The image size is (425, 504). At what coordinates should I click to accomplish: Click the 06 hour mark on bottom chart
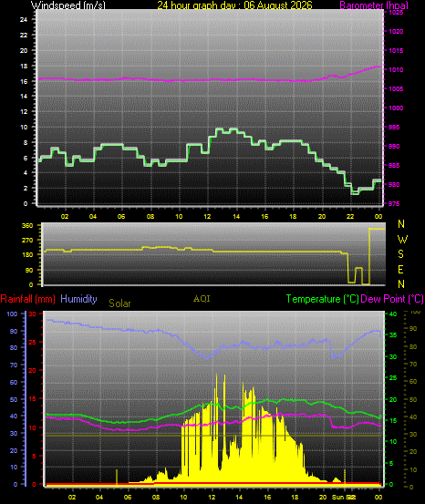128,497
